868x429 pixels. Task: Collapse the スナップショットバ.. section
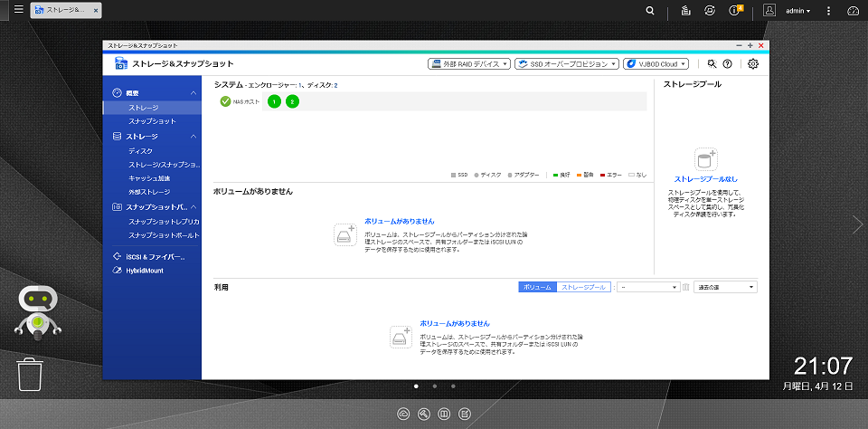click(193, 206)
